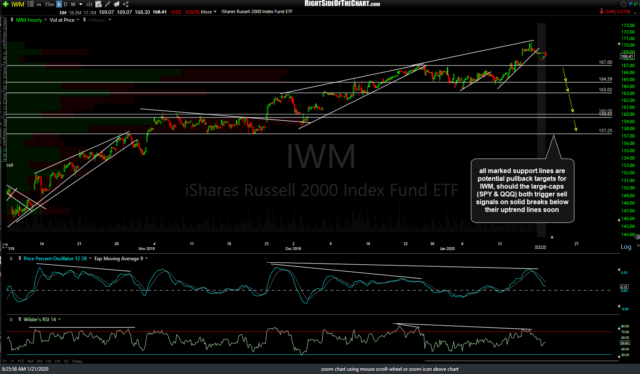The image size is (640, 374).
Task: Click the Nov 2019 date axis label
Action: pyautogui.click(x=147, y=249)
